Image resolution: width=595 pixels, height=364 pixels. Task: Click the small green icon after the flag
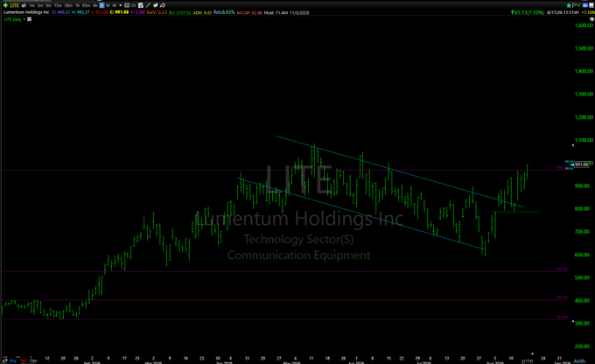coord(579,5)
